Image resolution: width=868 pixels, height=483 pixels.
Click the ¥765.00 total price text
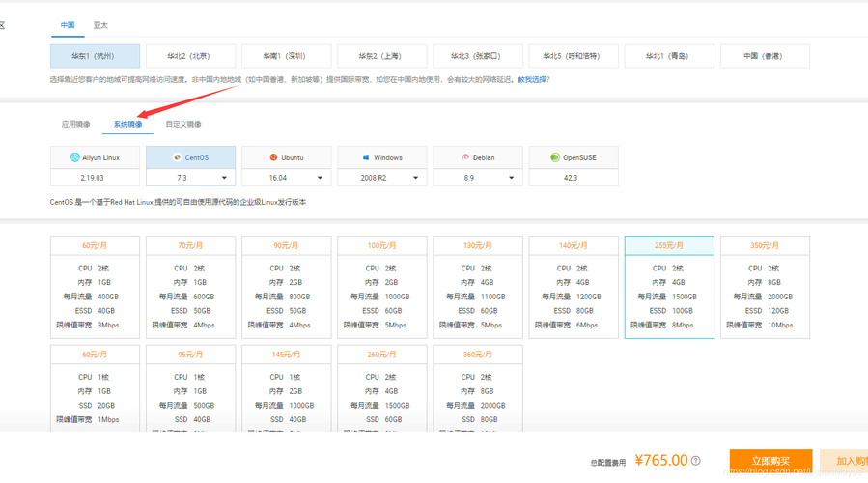point(661,460)
